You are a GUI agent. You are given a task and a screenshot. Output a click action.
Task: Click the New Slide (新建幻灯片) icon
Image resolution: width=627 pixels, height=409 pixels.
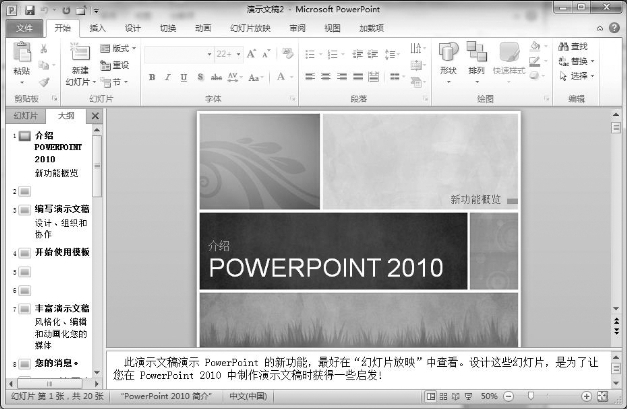80,54
